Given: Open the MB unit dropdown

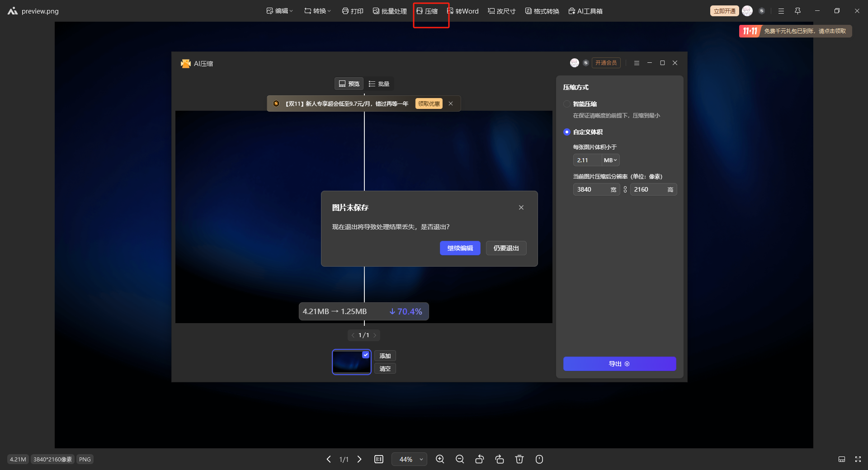Looking at the screenshot, I should tap(610, 160).
